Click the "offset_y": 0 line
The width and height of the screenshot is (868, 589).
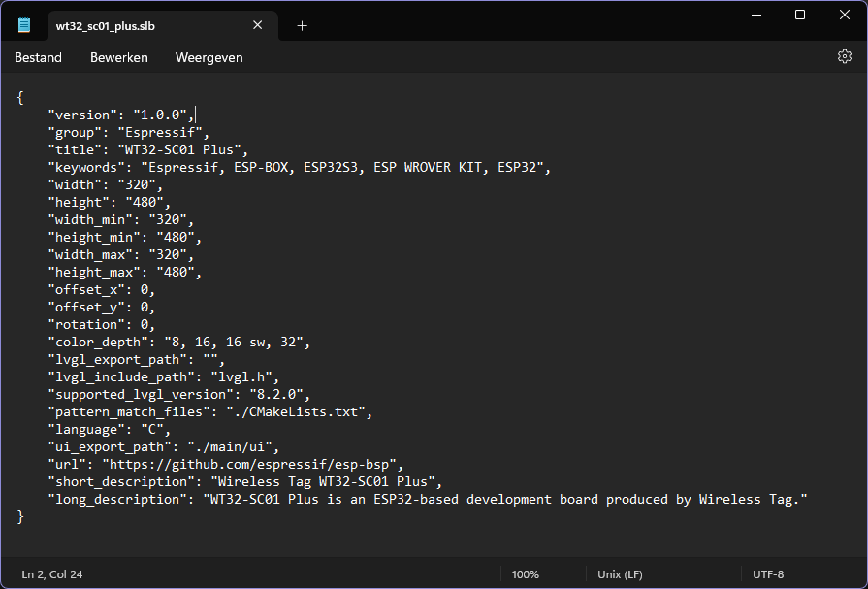[101, 307]
